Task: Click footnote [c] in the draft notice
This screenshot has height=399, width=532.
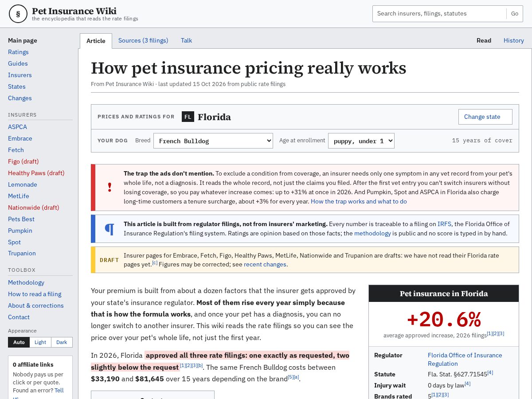Action: [x=155, y=262]
